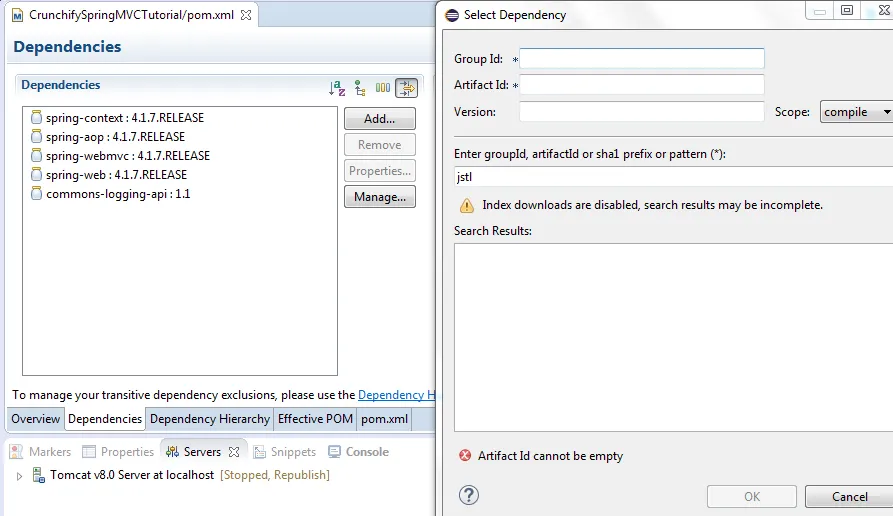The width and height of the screenshot is (893, 516).
Task: Expand the Tomcat v8.0 Server node
Action: (19, 476)
